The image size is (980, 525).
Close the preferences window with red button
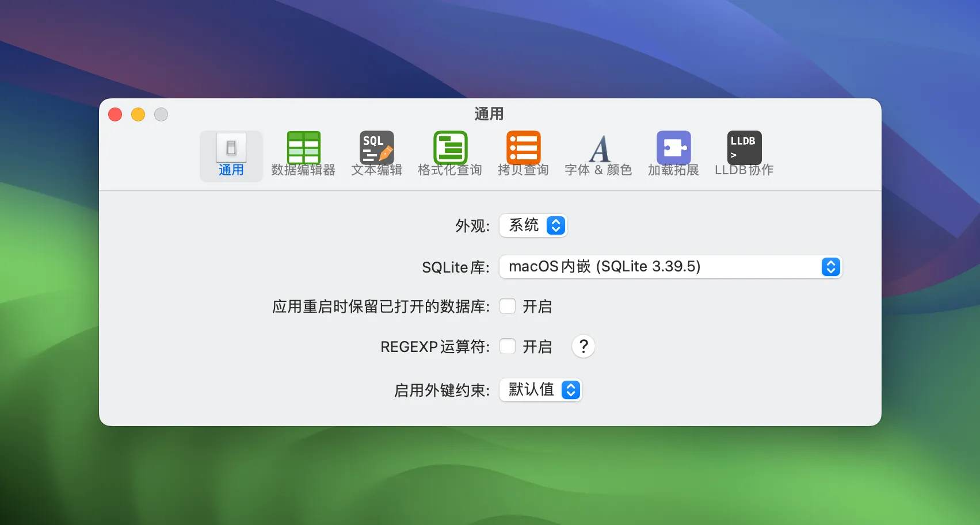click(115, 114)
